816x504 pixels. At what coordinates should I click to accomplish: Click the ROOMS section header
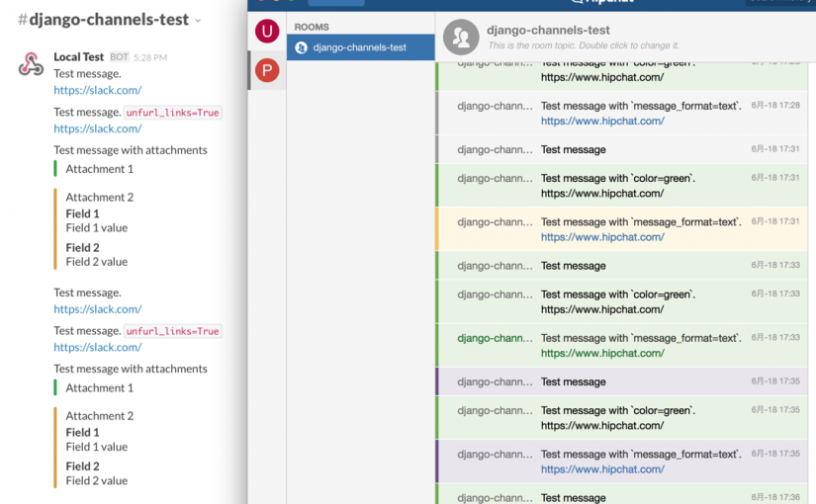coord(312,27)
